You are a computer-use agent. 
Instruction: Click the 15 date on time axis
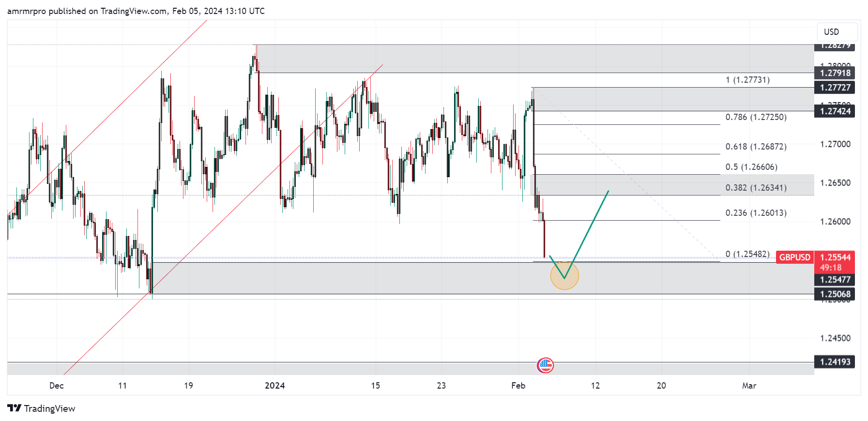(x=376, y=386)
